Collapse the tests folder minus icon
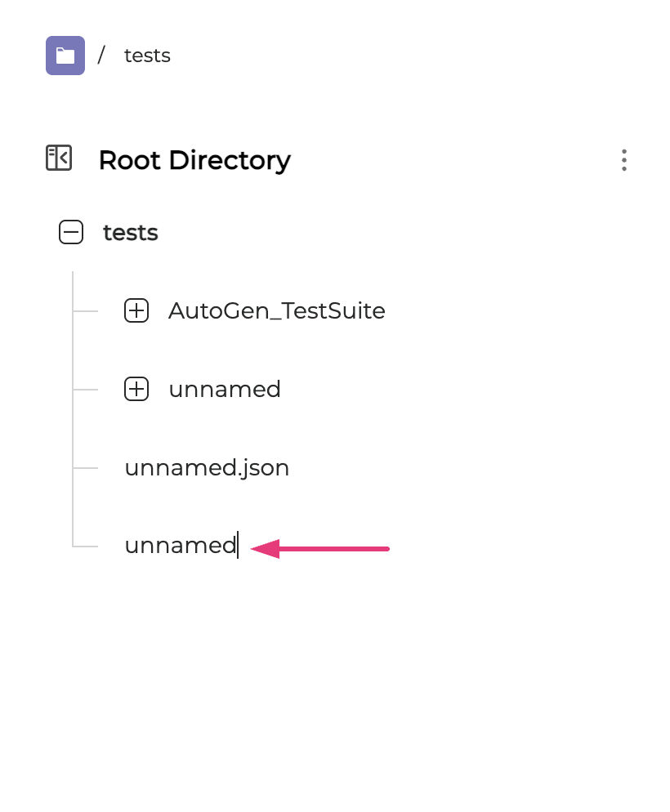 (x=71, y=234)
